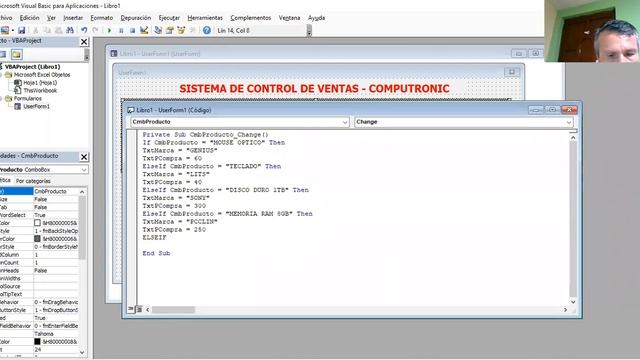Expand toolbar options arrow after Lin 14 Col 8

(x=309, y=31)
